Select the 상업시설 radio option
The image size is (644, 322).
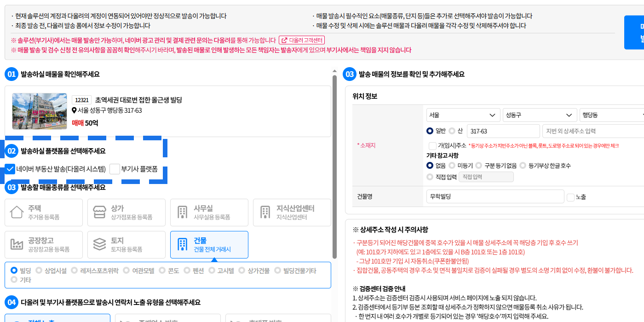(x=39, y=270)
